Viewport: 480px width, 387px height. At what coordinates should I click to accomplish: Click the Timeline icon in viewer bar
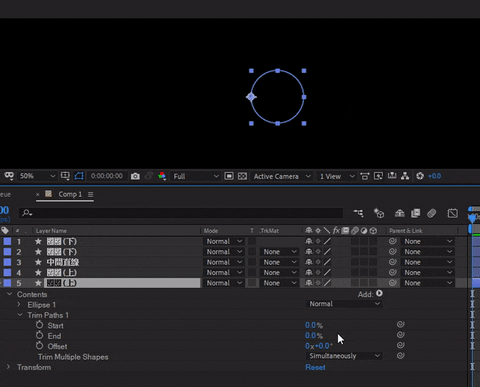[392, 176]
